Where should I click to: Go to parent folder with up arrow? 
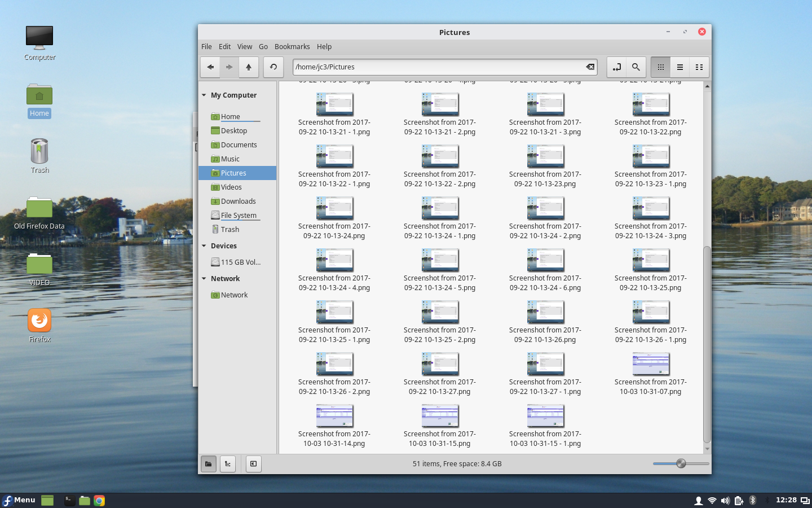[249, 67]
